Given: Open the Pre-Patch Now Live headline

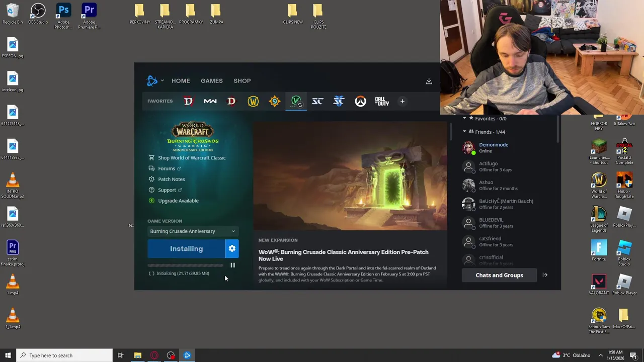Looking at the screenshot, I should coord(344,255).
